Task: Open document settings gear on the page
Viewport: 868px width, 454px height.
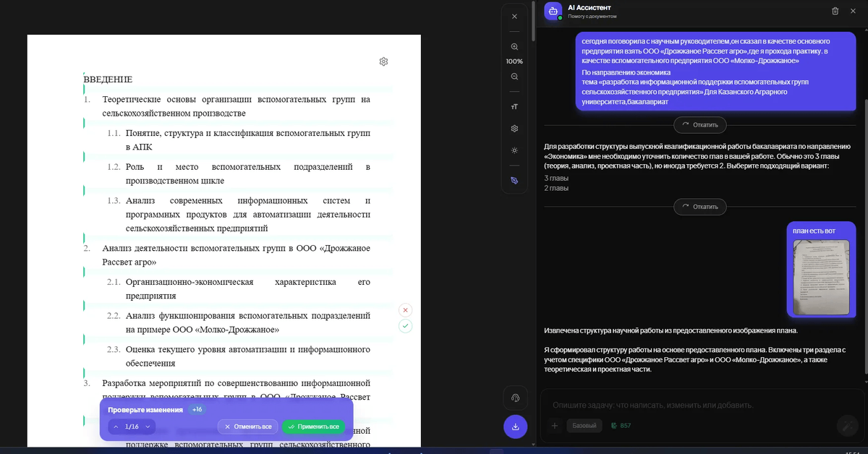Action: 383,61
